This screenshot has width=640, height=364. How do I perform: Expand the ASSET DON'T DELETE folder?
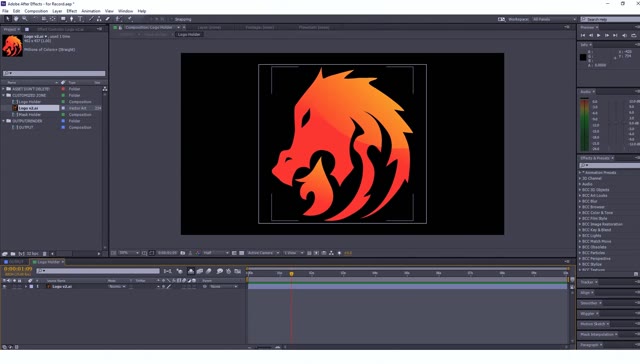4,89
